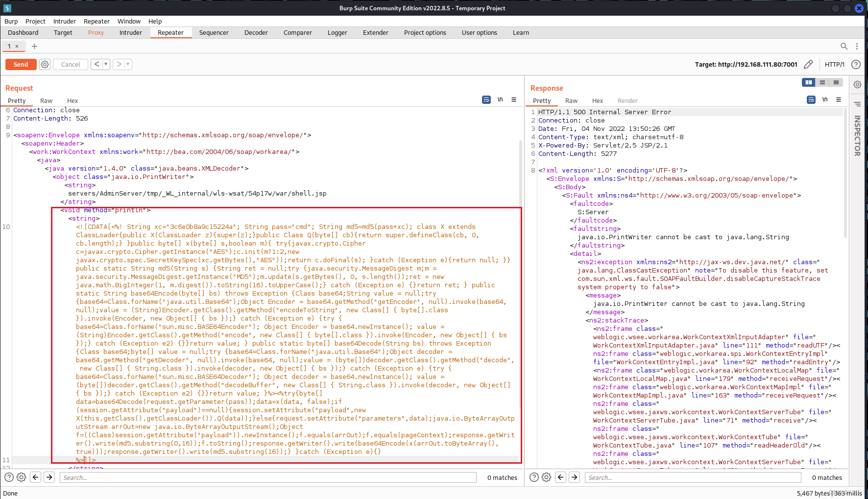Image resolution: width=868 pixels, height=499 pixels.
Task: Switch response view to Raw
Action: pyautogui.click(x=571, y=100)
